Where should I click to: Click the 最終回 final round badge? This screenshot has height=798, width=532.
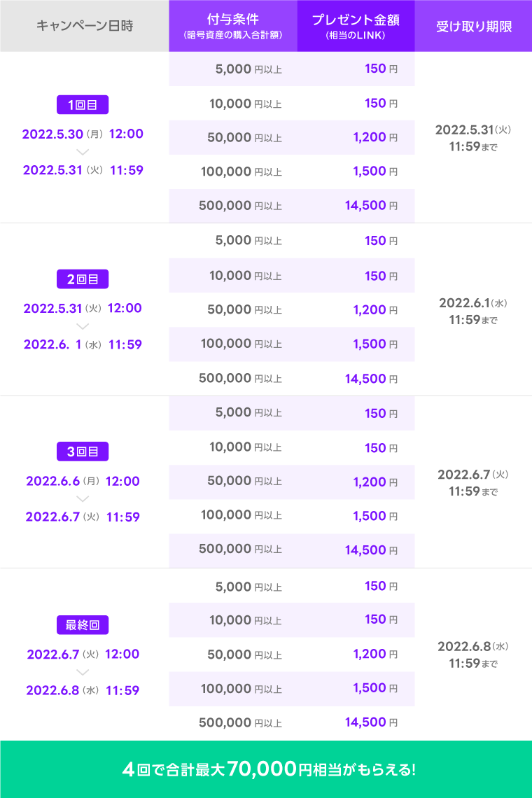(83, 624)
